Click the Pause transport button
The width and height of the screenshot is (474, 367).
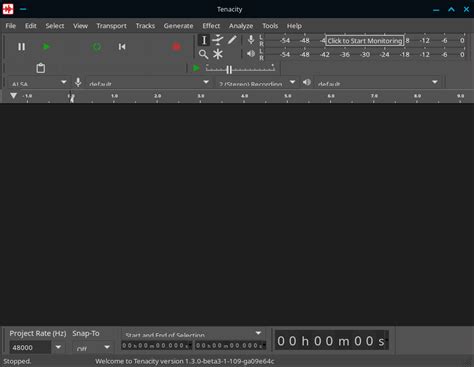tap(22, 47)
